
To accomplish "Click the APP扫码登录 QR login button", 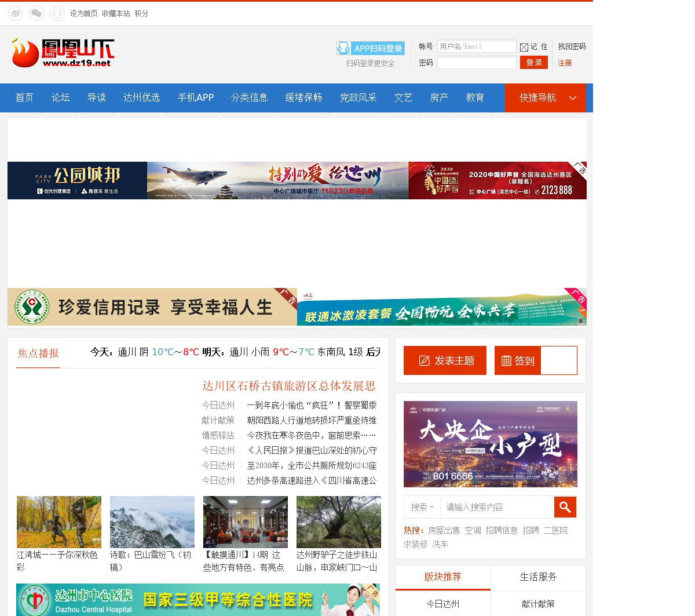I will click(x=371, y=48).
